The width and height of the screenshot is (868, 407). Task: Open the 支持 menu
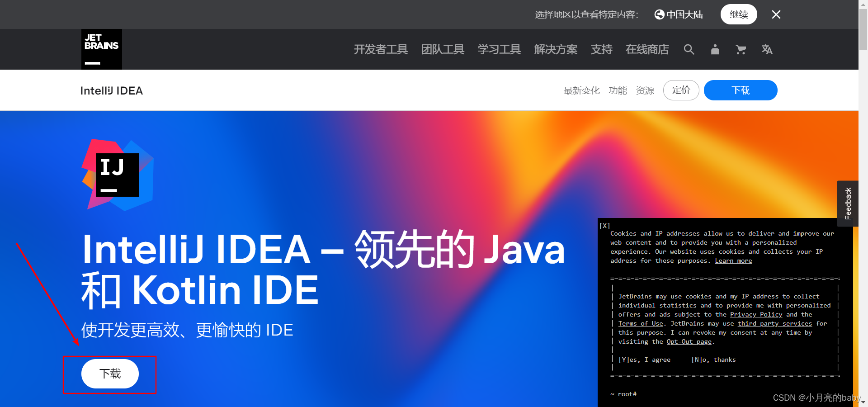[x=601, y=49]
